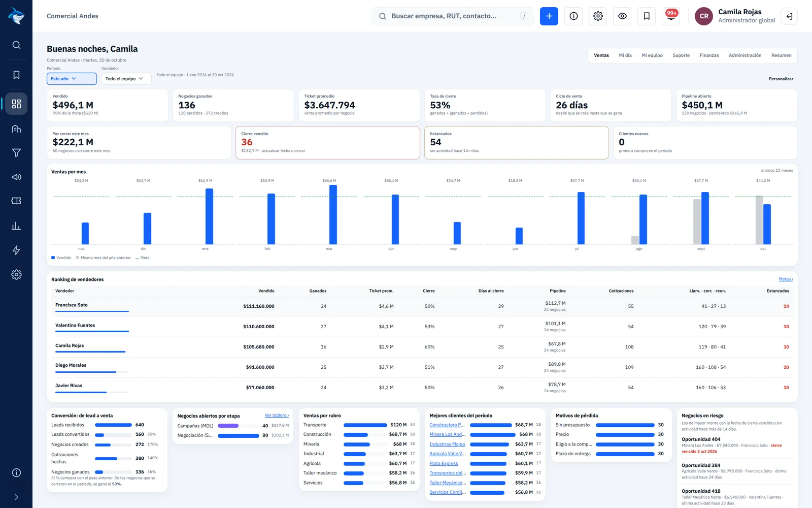Open the top bar bookmark icon

(x=647, y=16)
